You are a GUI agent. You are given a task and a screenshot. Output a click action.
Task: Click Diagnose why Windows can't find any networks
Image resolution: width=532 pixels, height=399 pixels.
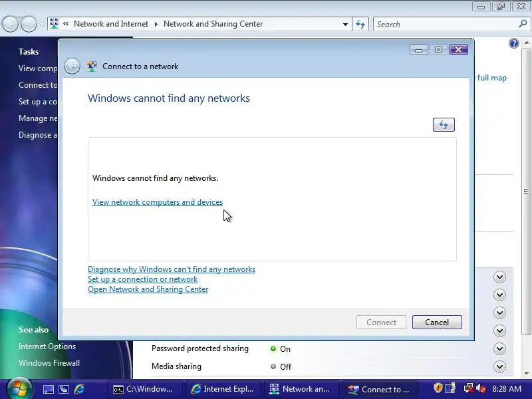click(x=172, y=269)
